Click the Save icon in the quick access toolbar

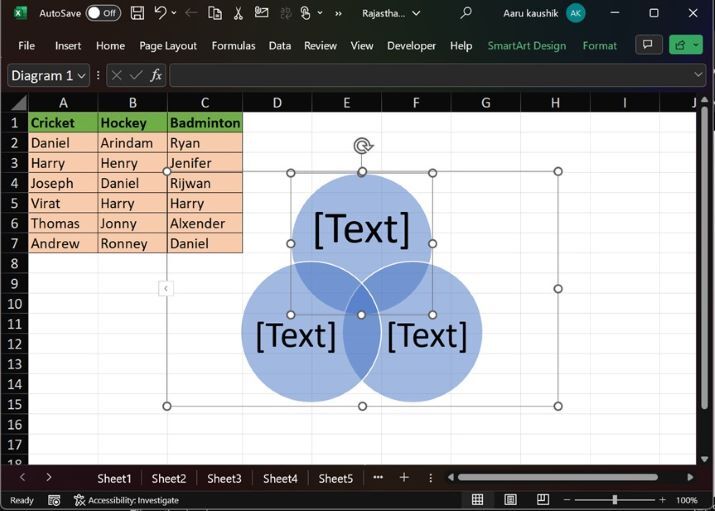click(137, 13)
